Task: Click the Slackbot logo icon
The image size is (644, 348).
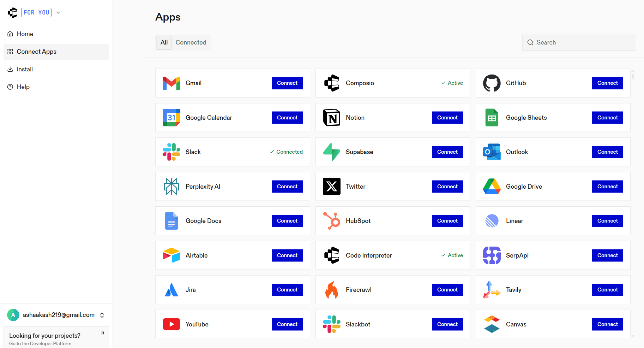Action: [x=332, y=324]
